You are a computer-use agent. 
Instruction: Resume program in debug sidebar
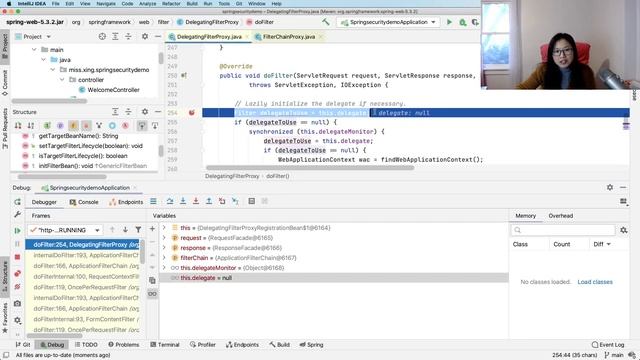pos(17,231)
